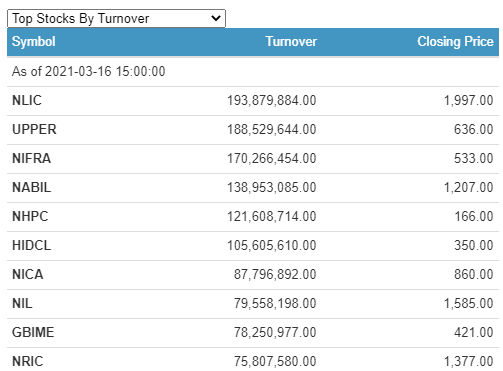This screenshot has width=503, height=371.
Task: Click NABIL closing price 1,207.00
Action: [468, 187]
